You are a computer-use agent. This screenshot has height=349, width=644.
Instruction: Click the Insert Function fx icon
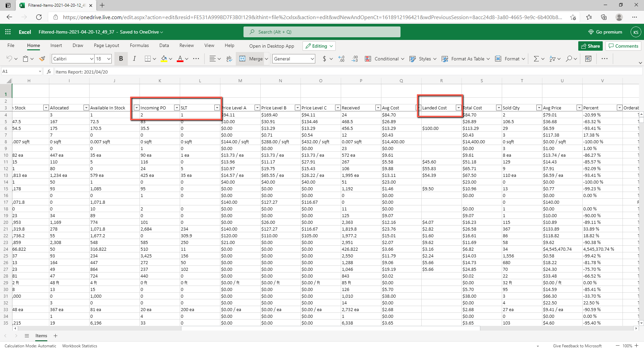pyautogui.click(x=49, y=71)
